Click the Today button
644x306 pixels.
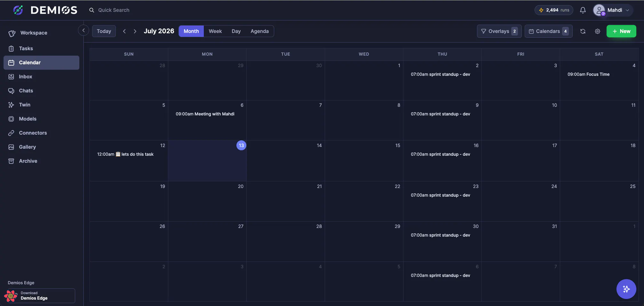point(104,31)
